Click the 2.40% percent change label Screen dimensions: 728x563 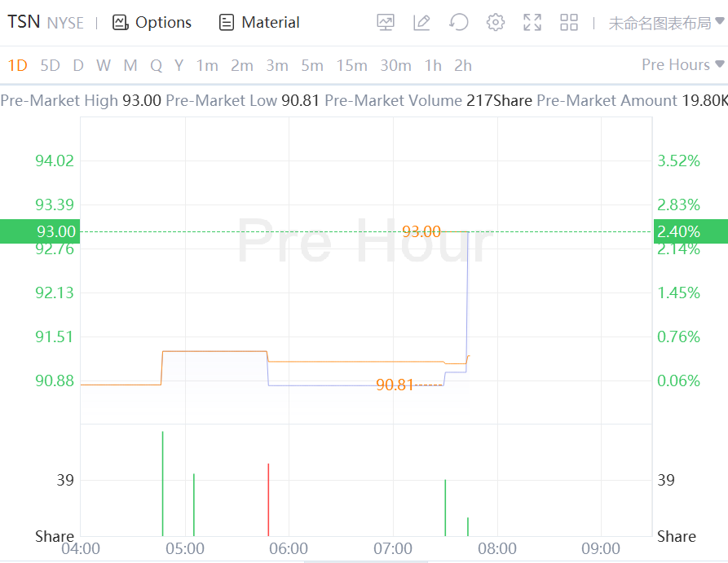tap(678, 231)
